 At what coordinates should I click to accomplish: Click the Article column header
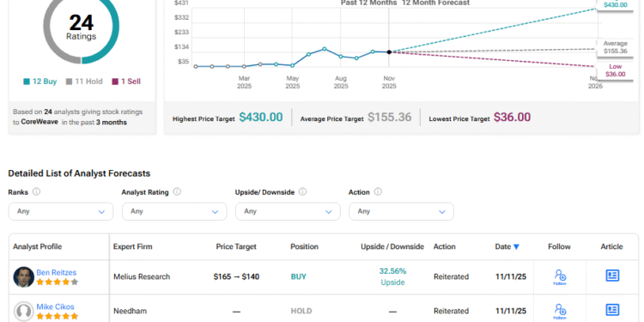pos(612,246)
